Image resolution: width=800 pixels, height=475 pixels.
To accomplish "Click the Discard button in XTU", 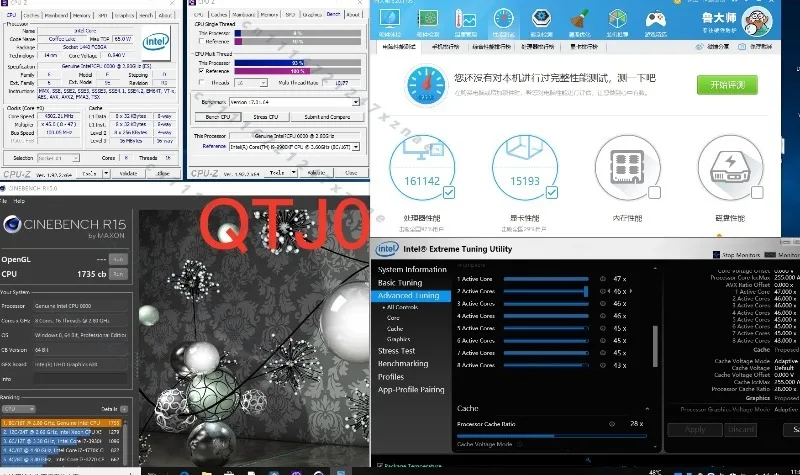I will (741, 430).
